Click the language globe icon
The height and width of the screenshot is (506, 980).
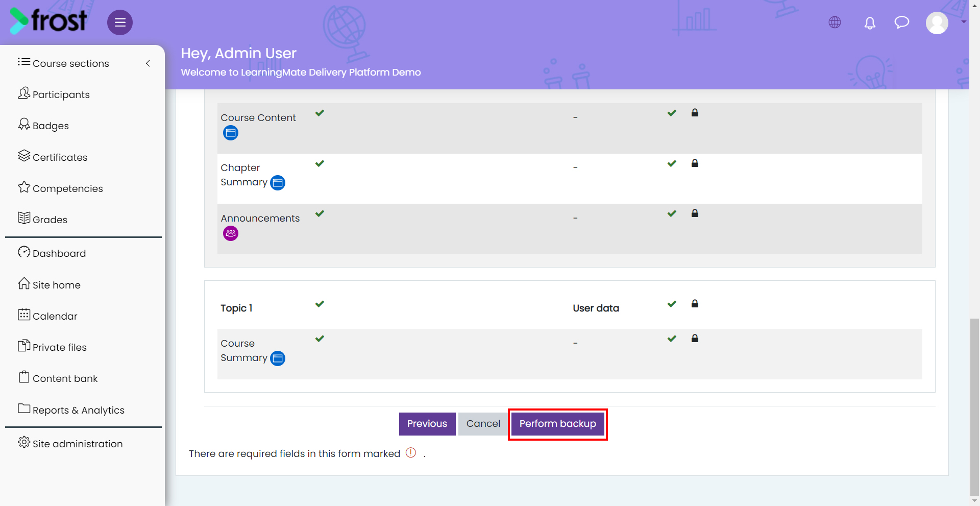coord(835,22)
